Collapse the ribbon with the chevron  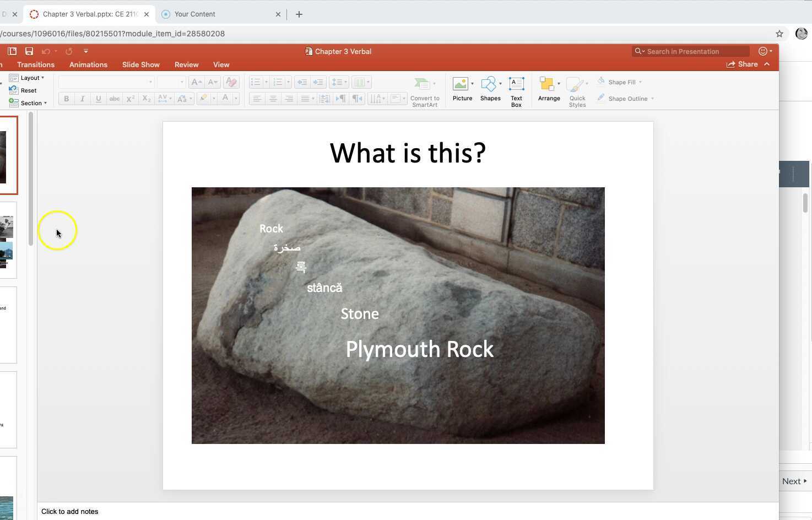[767, 64]
